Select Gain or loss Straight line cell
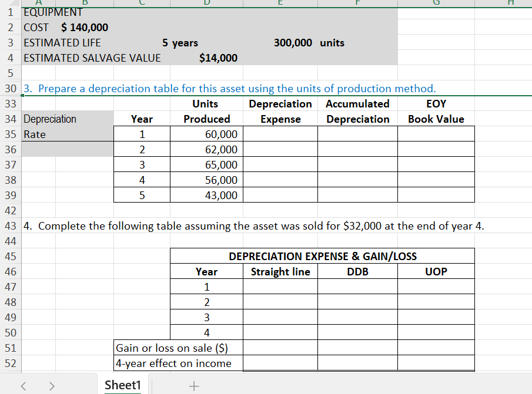The image size is (532, 394). pos(280,348)
